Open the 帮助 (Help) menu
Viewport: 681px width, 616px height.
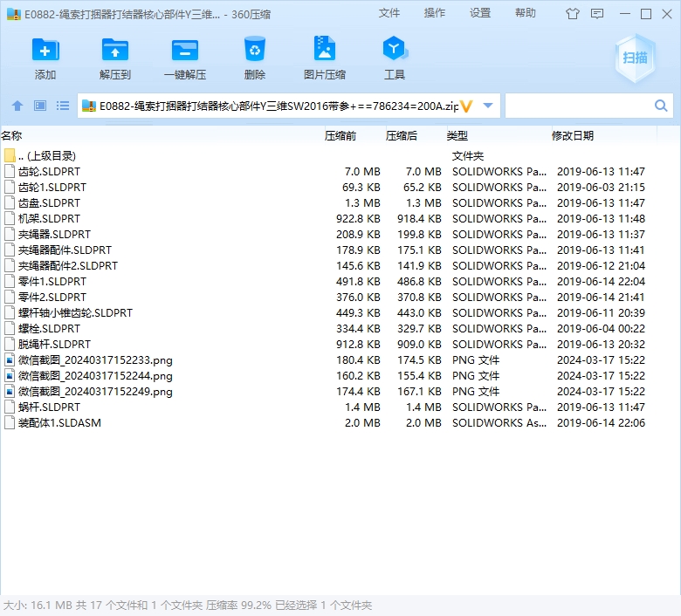coord(526,13)
